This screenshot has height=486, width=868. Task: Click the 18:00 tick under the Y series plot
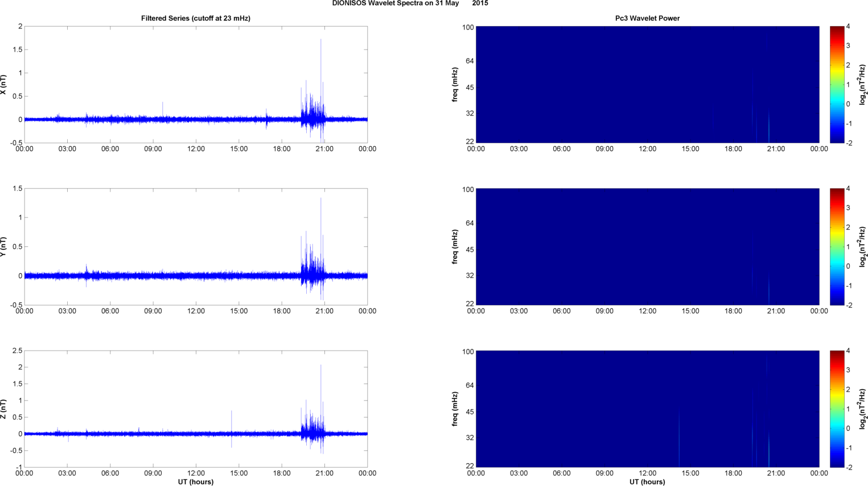pos(282,311)
